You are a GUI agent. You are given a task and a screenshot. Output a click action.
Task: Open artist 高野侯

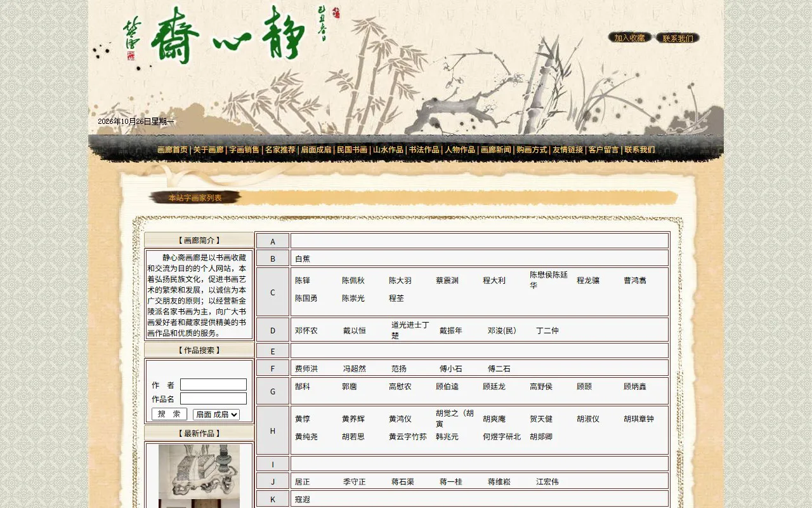point(541,387)
